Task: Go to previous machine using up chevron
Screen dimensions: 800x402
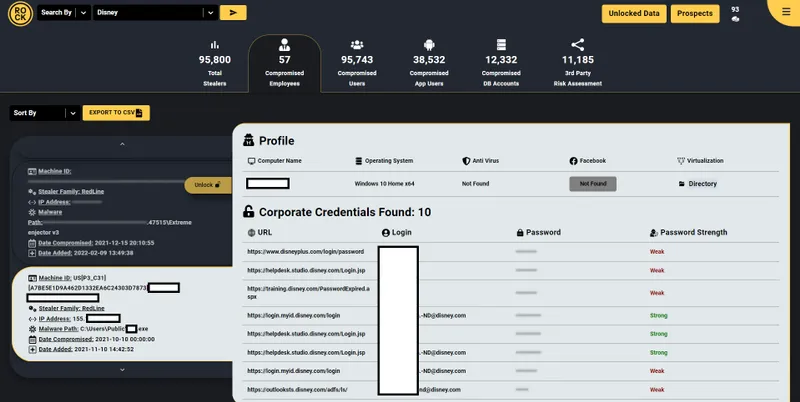Action: point(122,144)
